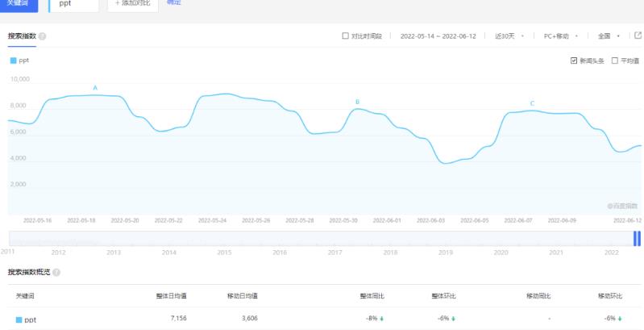Click the blue handle on the timeline range slider
The image size is (644, 330).
point(637,238)
